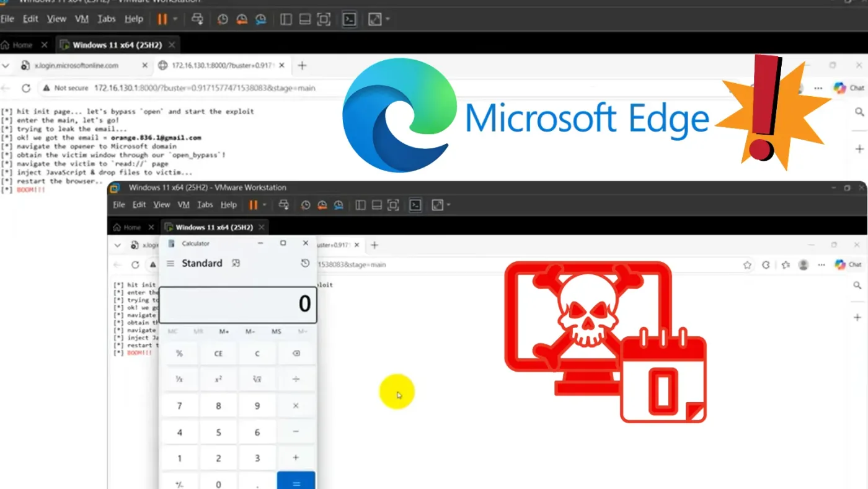Open Edge tab actions chevron in front window
The height and width of the screenshot is (489, 868).
coord(118,245)
